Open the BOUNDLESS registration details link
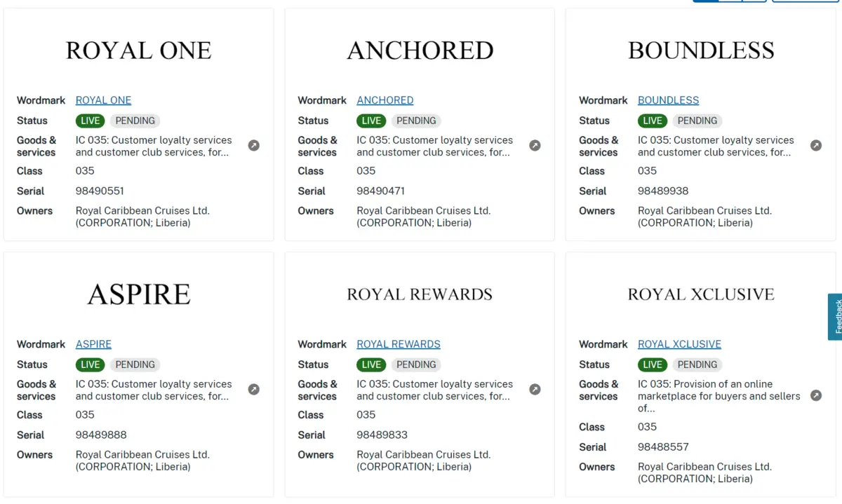The image size is (842, 504). point(668,100)
